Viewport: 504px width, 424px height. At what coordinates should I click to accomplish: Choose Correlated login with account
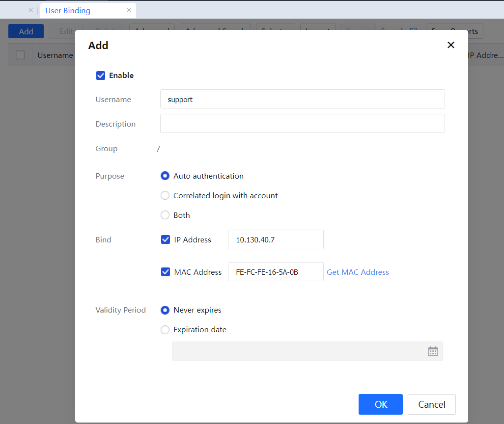[165, 196]
